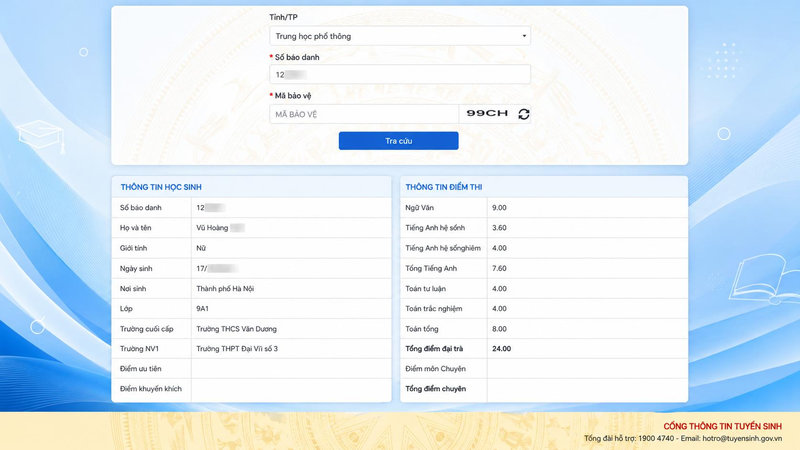Select the Điểm môn Chuyên label
The width and height of the screenshot is (800, 450).
[435, 368]
